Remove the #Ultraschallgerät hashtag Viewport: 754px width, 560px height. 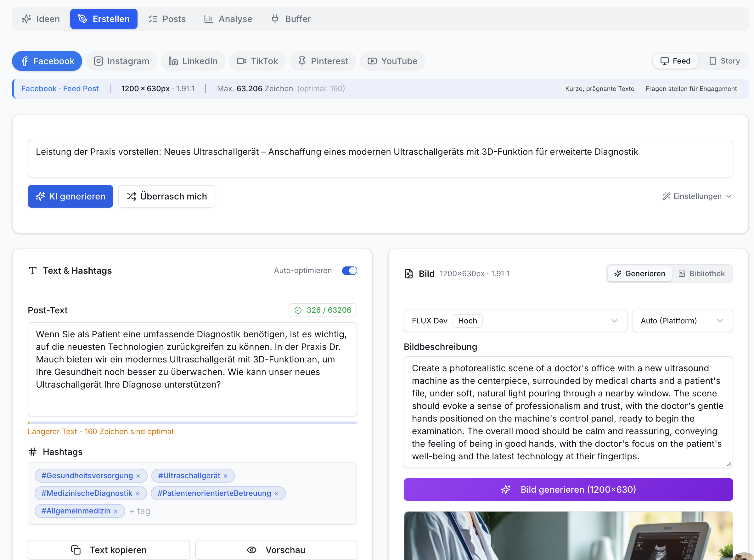(x=225, y=476)
